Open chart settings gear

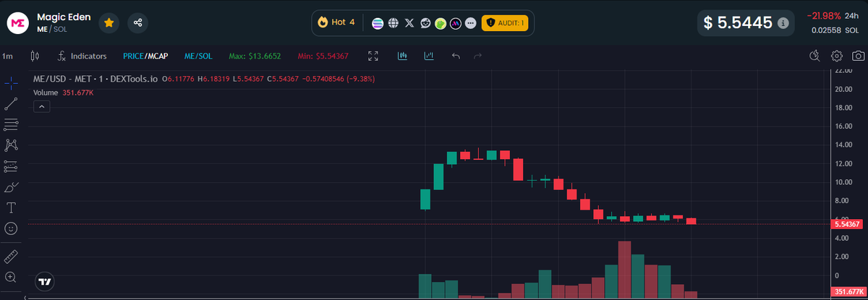click(837, 56)
